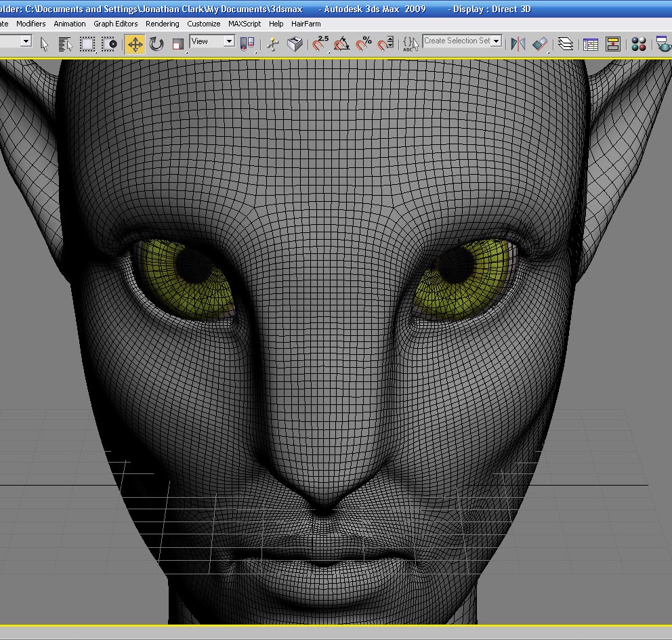Open the Schematic View icon

(x=613, y=44)
